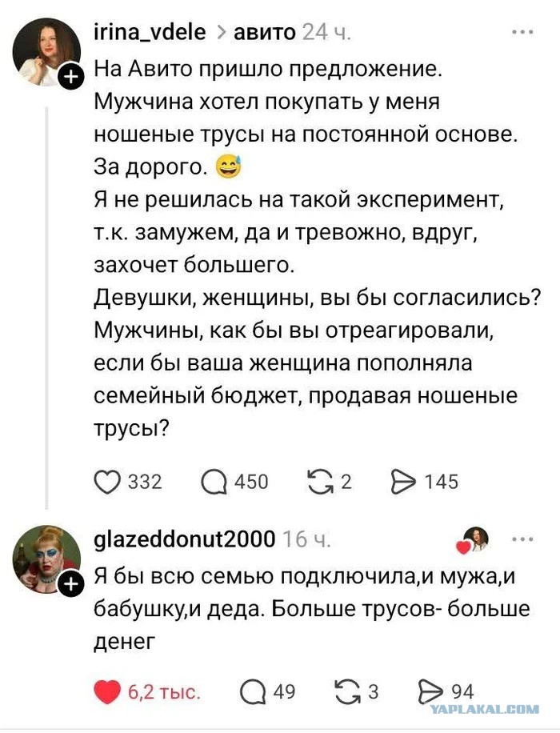Unlike the glazeddonut2000 reply (red heart)
The width and height of the screenshot is (560, 733).
[107, 691]
